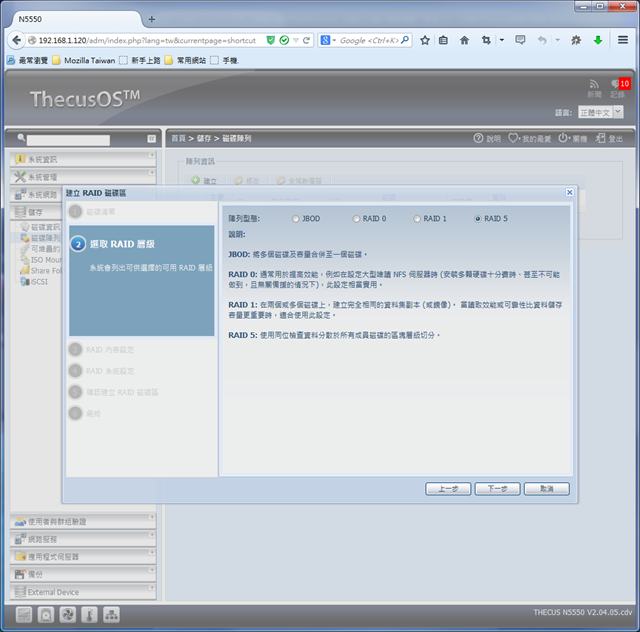The height and width of the screenshot is (632, 640).
Task: Click the green shield icon in address bar
Action: [x=270, y=40]
